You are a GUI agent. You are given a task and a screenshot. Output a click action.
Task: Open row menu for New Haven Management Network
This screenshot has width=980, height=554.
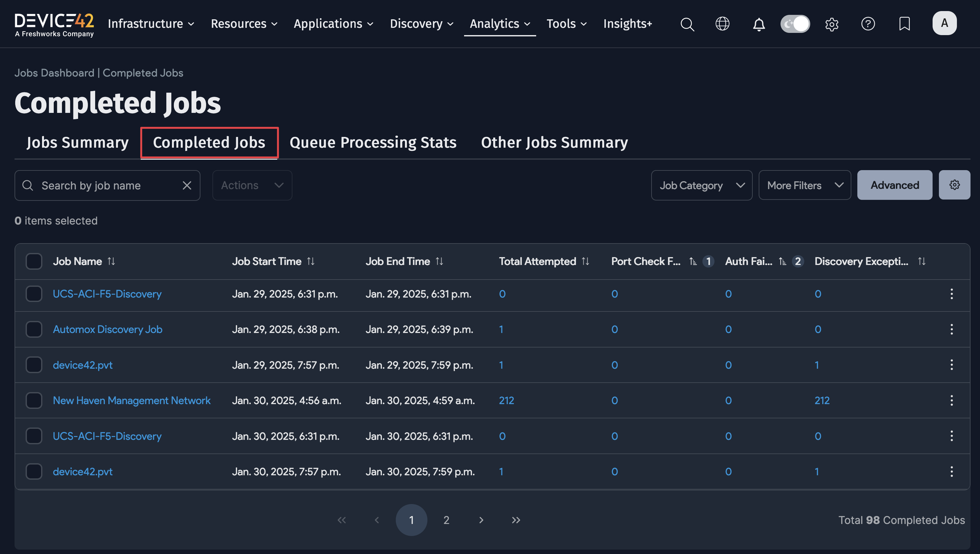(x=952, y=400)
